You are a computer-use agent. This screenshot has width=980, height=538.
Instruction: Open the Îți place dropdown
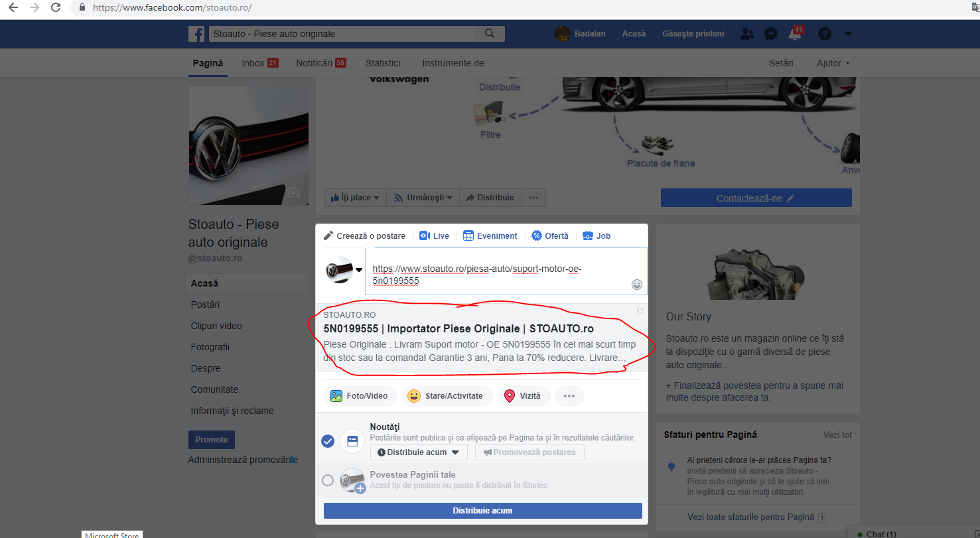point(355,198)
